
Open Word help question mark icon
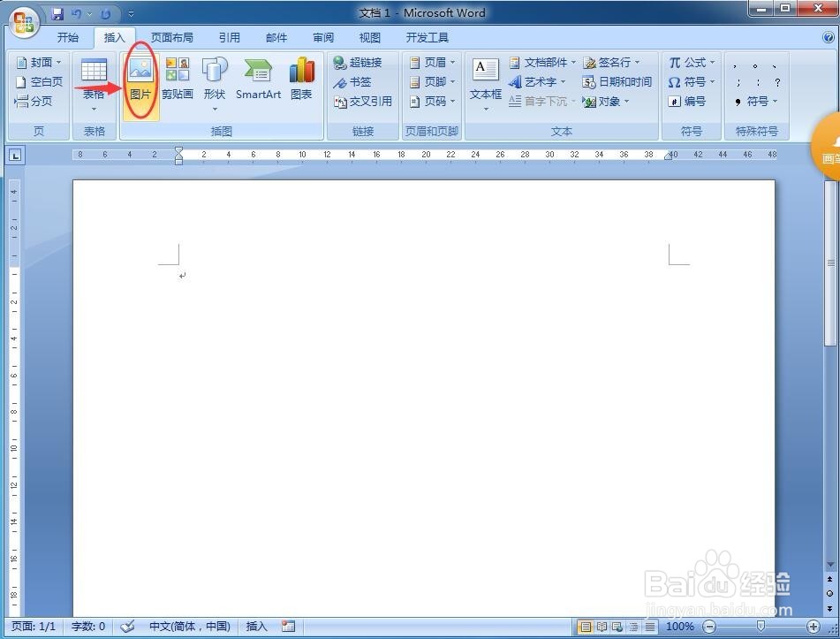coord(829,37)
